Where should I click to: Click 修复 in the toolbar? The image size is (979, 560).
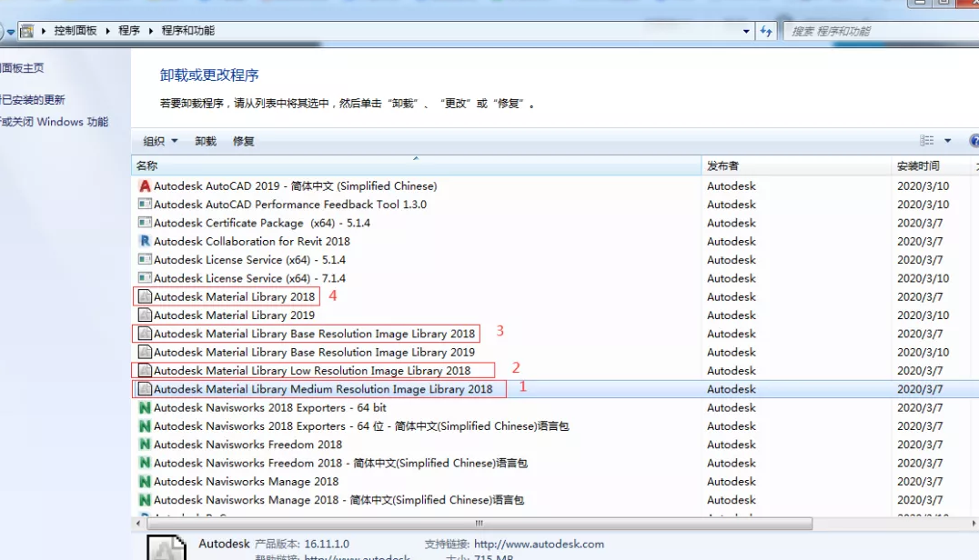click(x=244, y=141)
